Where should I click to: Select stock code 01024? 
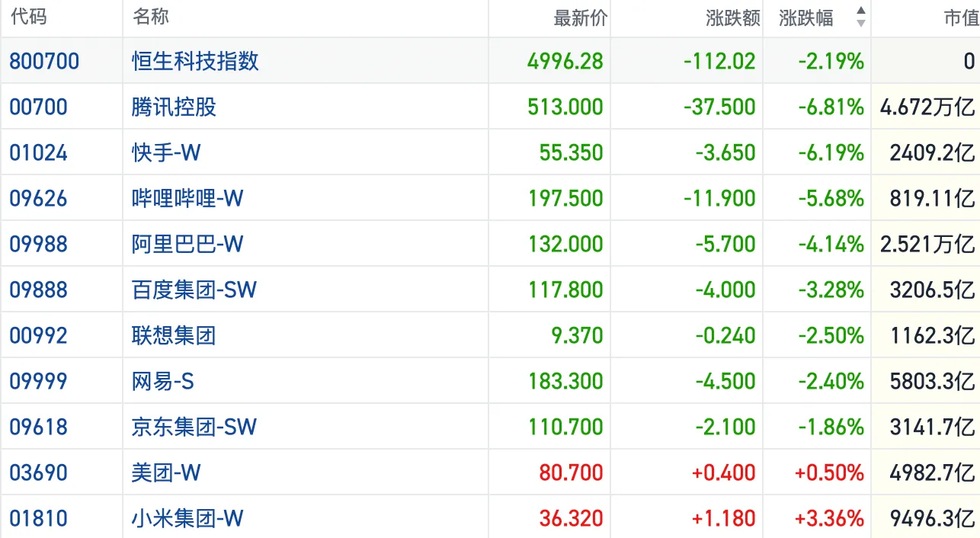(x=38, y=152)
